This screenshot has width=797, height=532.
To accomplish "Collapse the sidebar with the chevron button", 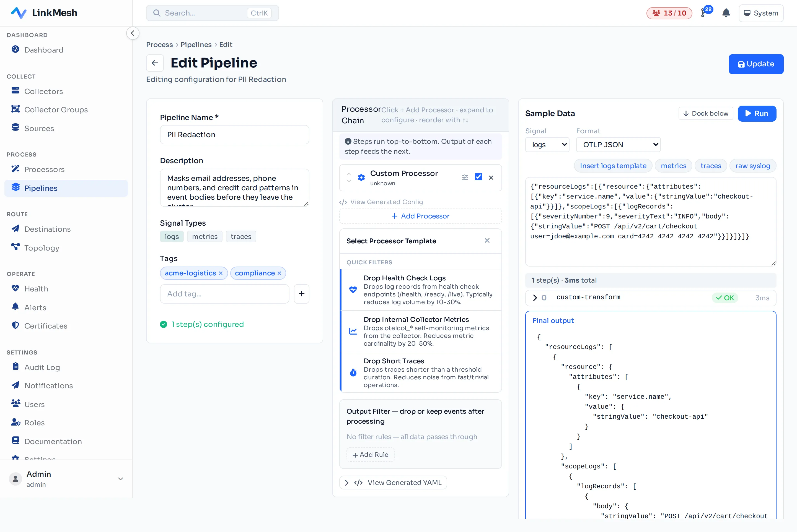I will [133, 33].
